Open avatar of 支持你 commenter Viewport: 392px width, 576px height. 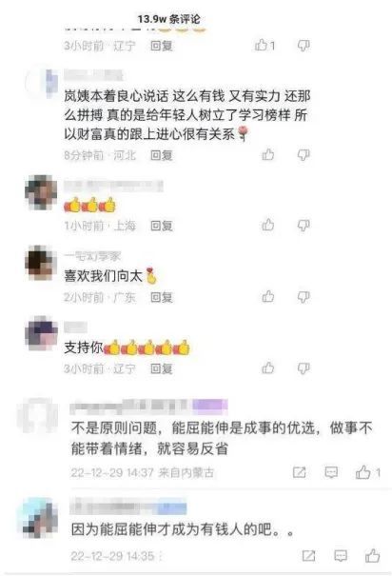coord(41,333)
